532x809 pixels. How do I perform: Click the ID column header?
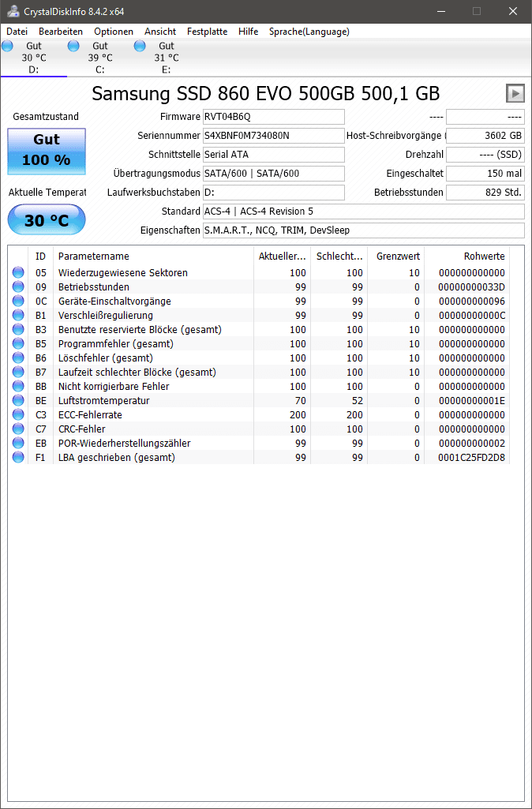coord(41,257)
